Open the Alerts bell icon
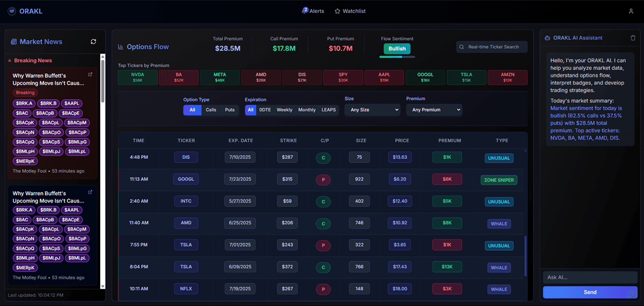This screenshot has height=306, width=644. point(305,11)
